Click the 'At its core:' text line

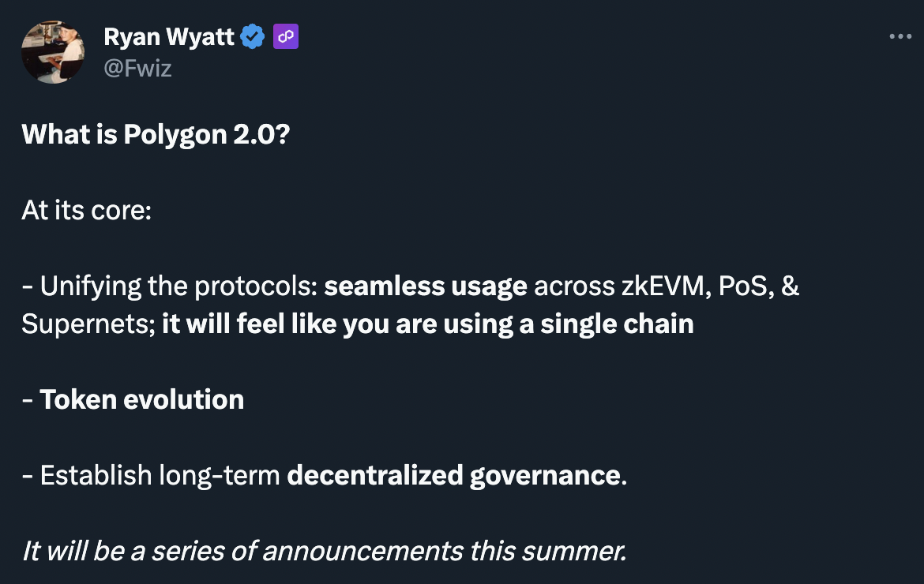[87, 210]
